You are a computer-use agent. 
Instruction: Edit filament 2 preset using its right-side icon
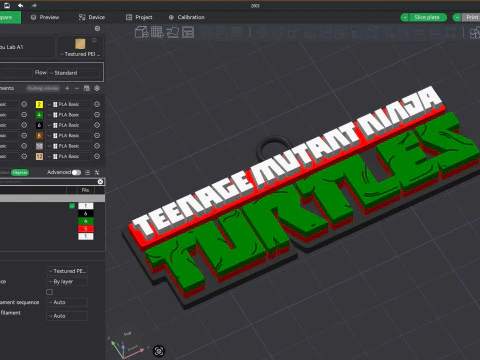(97, 104)
